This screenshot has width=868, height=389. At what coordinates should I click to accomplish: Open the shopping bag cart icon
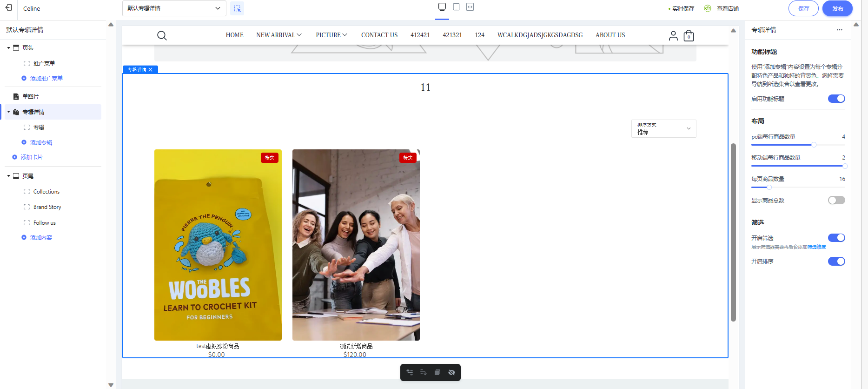[689, 35]
